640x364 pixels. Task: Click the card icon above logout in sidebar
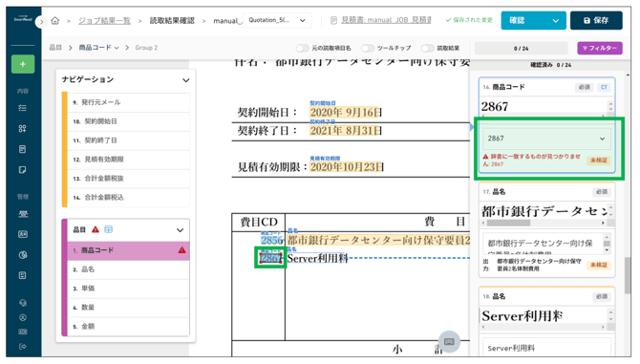click(23, 332)
